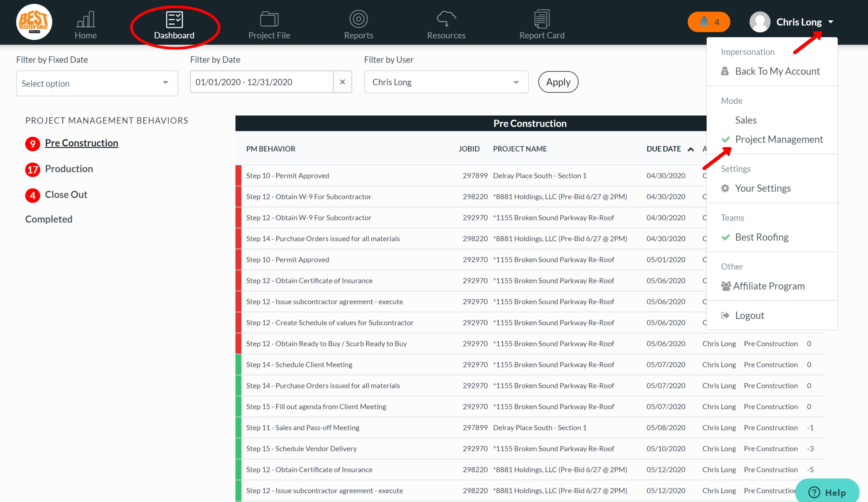Open the Completed behaviors link
868x502 pixels.
tap(48, 219)
